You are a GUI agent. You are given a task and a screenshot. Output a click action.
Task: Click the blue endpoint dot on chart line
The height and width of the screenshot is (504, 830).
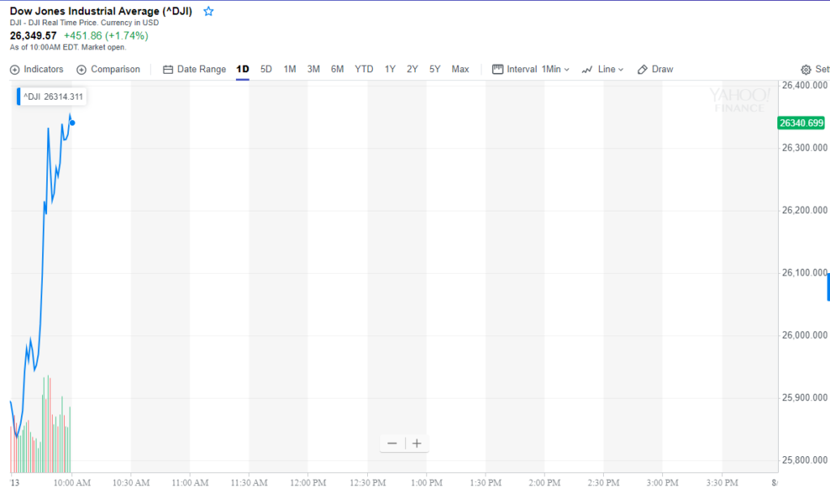point(72,123)
